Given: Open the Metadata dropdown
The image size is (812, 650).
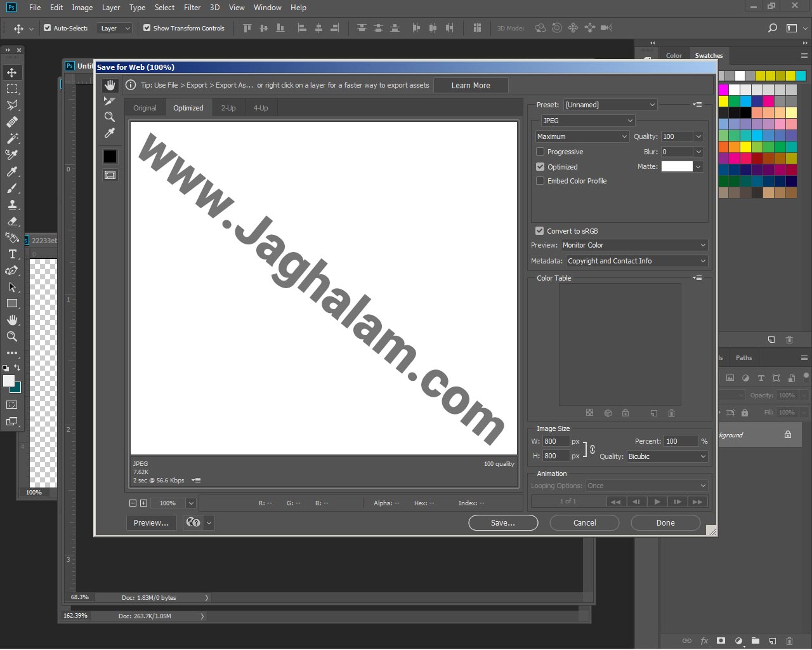Looking at the screenshot, I should click(x=636, y=261).
